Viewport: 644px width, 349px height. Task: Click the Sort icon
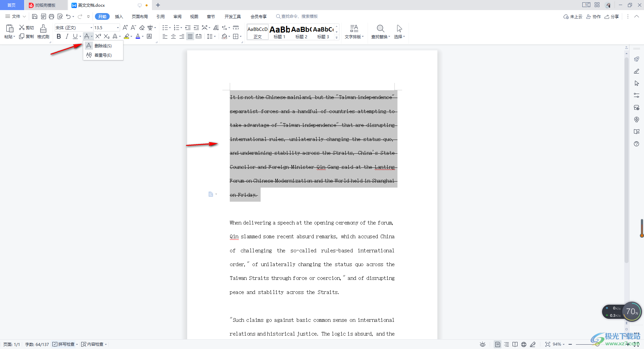tap(216, 28)
